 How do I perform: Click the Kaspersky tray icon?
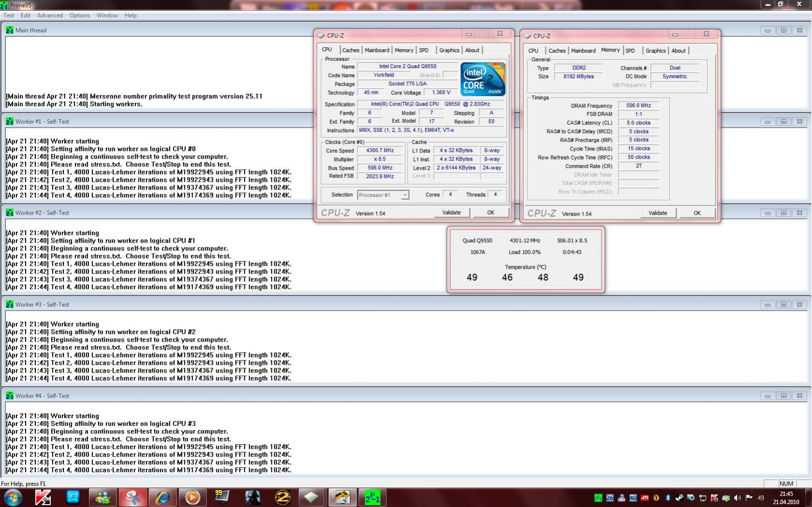[x=714, y=498]
